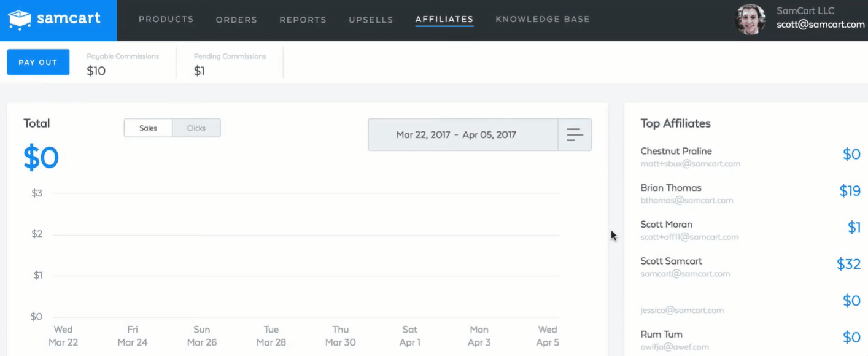Click the scott@samcart.com account email

pyautogui.click(x=820, y=25)
